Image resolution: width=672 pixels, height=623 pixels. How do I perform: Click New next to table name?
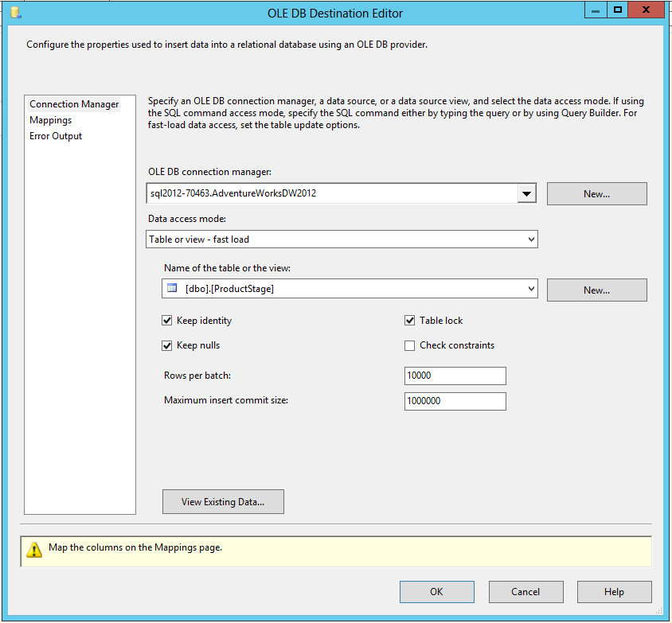coord(596,290)
